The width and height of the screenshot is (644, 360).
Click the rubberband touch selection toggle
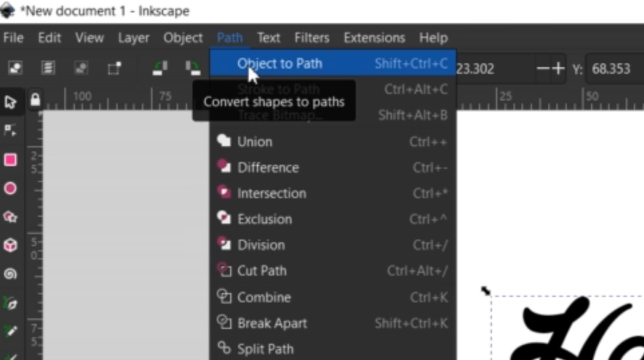[114, 68]
